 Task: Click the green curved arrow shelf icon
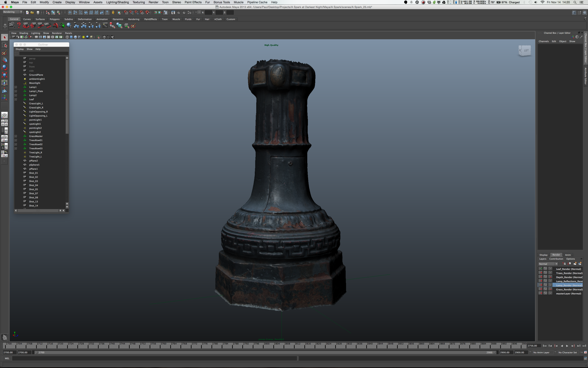pos(62,25)
